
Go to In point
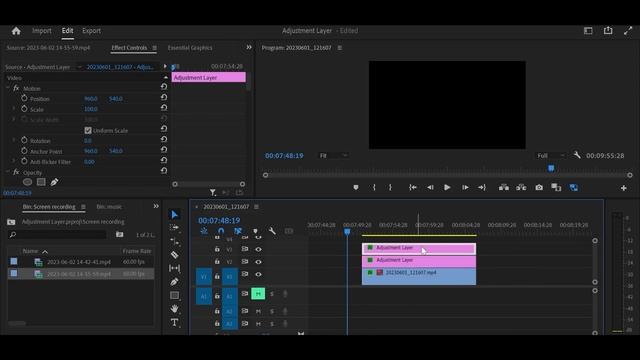pos(413,187)
